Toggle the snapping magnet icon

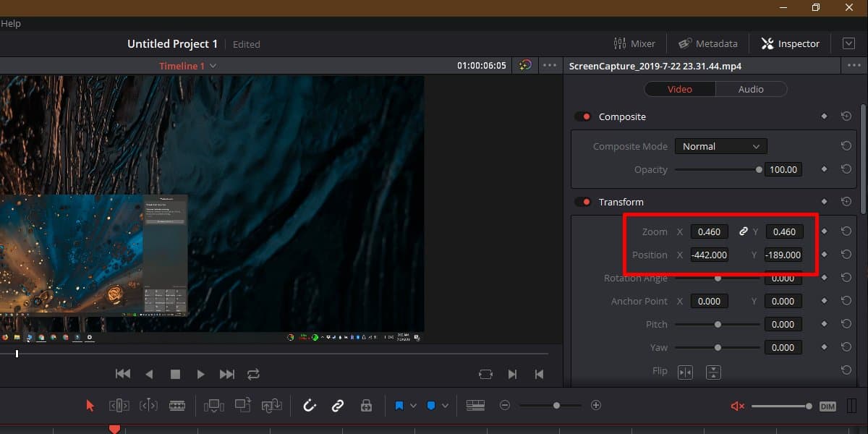coord(310,405)
